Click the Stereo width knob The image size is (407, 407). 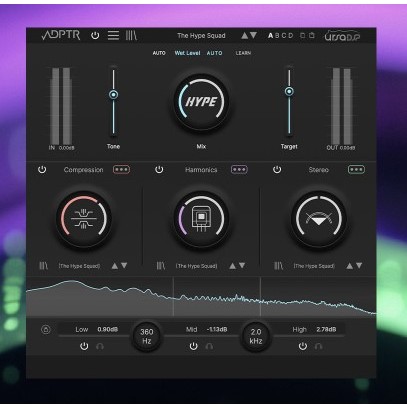tap(319, 219)
